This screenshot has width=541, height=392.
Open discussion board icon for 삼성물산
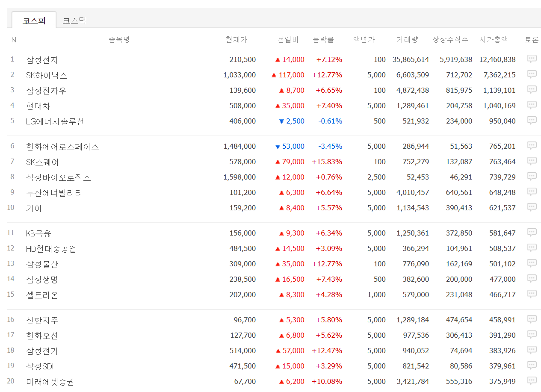[x=532, y=263]
